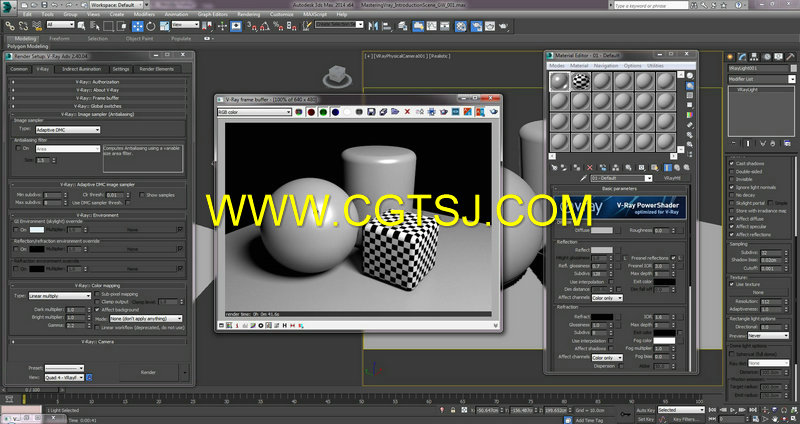Toggle Affect specular checkbox

(732, 227)
